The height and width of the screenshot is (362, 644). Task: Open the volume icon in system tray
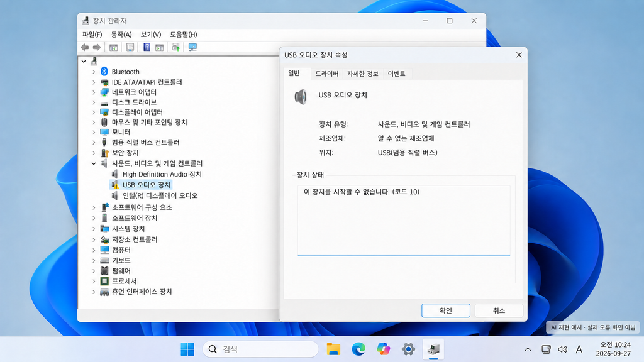(x=562, y=349)
